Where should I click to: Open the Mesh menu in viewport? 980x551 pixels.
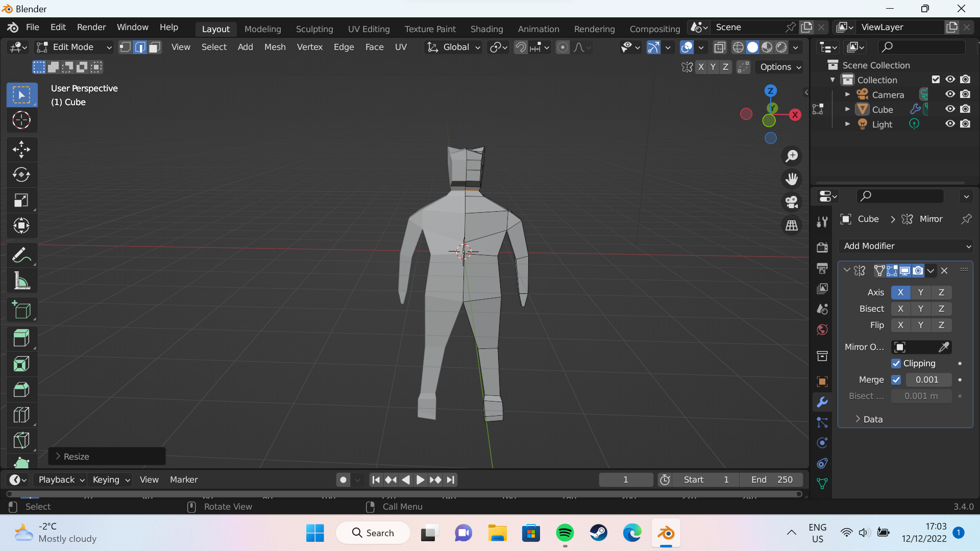[275, 47]
